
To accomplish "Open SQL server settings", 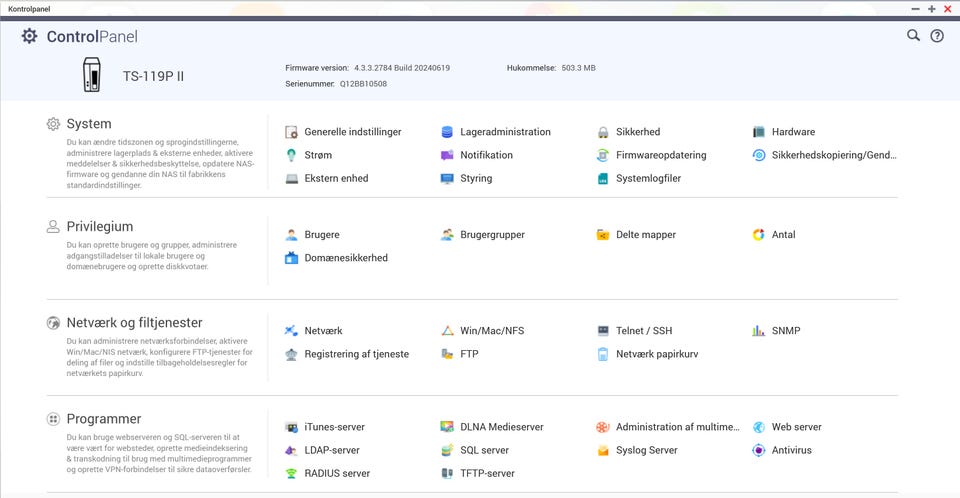I will tap(484, 450).
